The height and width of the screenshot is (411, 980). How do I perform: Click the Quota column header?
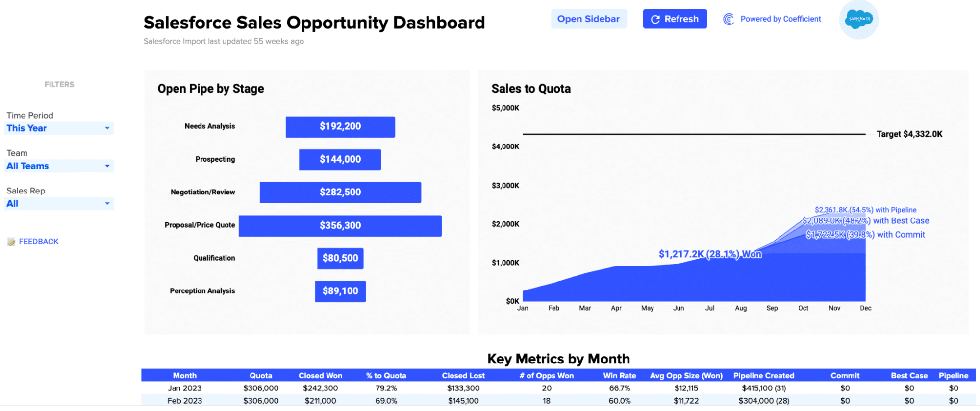[x=261, y=376]
